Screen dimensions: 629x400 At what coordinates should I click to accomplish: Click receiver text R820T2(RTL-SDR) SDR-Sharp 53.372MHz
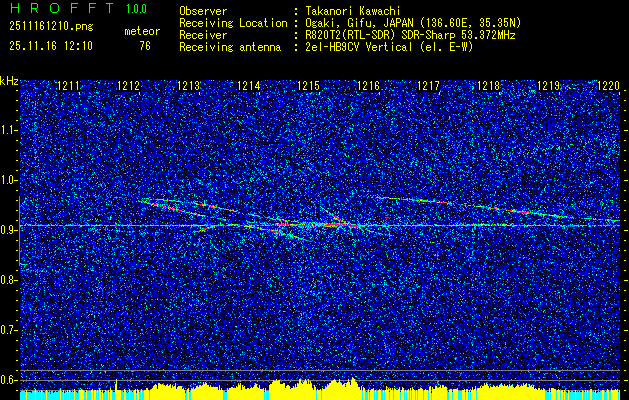[410, 35]
